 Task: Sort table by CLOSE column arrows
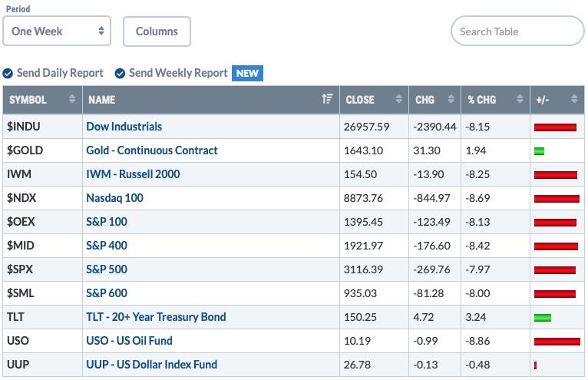point(398,99)
